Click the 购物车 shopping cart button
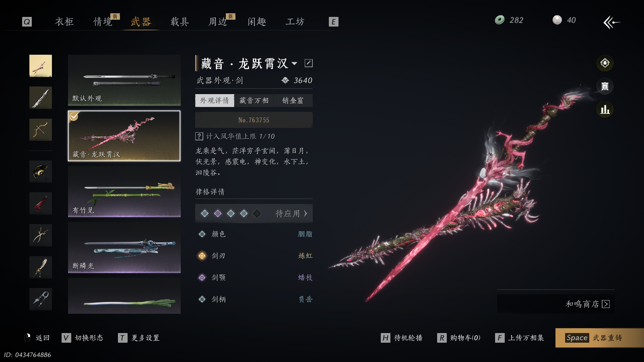 point(459,338)
